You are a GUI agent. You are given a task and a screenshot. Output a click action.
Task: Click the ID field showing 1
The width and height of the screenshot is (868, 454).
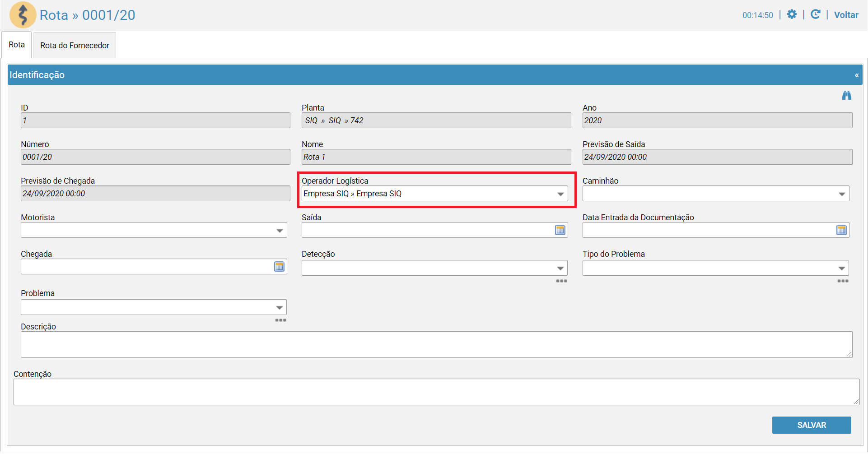pyautogui.click(x=155, y=120)
